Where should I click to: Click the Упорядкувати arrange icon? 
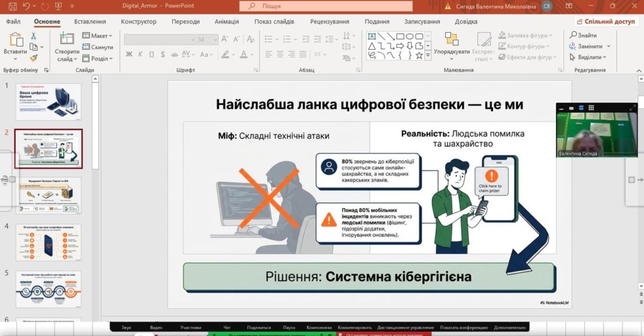coord(452,39)
